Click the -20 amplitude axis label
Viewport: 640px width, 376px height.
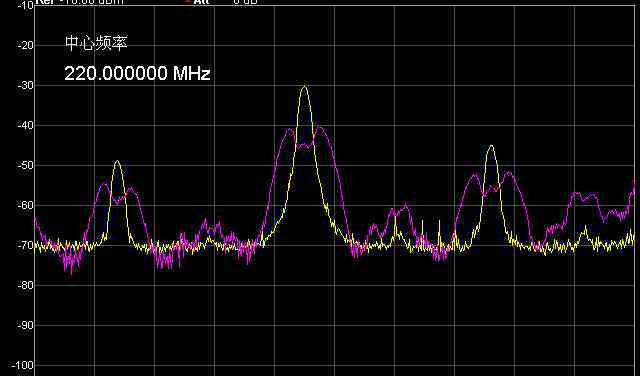coord(25,45)
